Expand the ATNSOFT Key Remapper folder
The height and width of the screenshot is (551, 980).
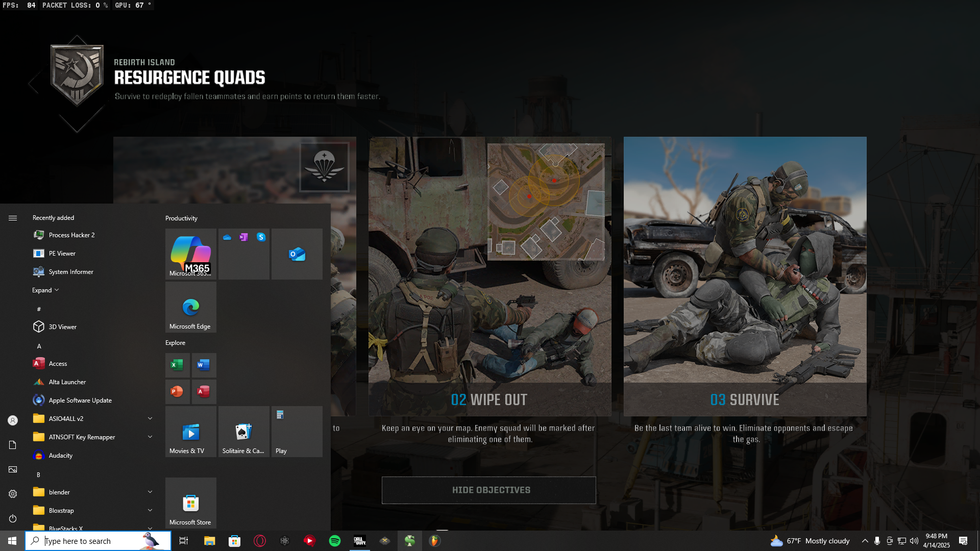click(x=150, y=437)
